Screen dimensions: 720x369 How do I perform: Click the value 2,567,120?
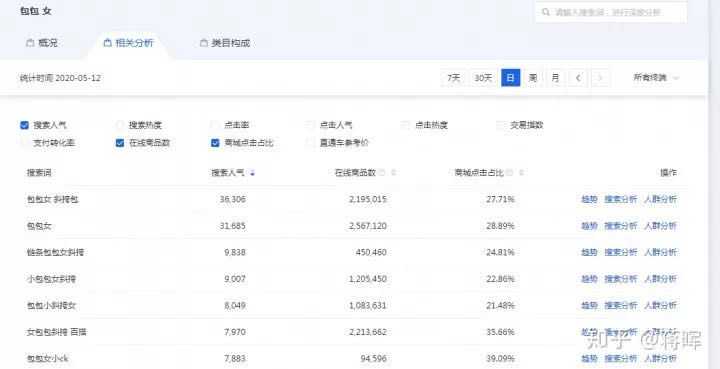368,226
